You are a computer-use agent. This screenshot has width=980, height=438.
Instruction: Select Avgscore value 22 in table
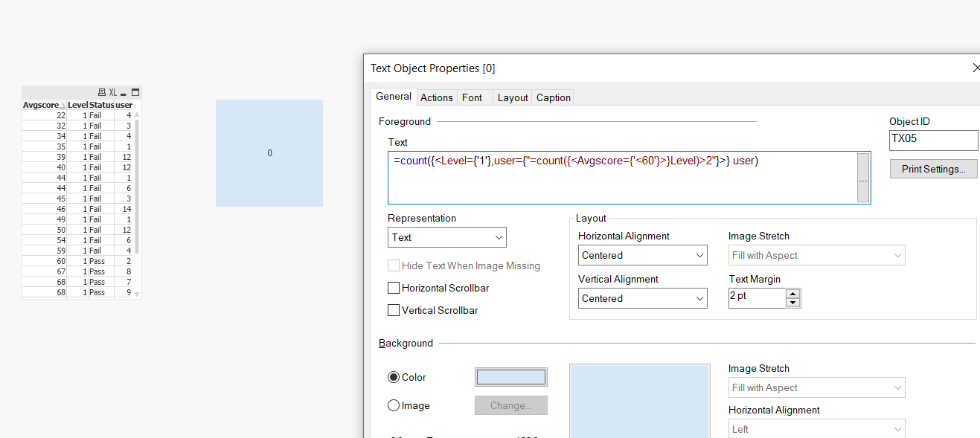click(44, 115)
